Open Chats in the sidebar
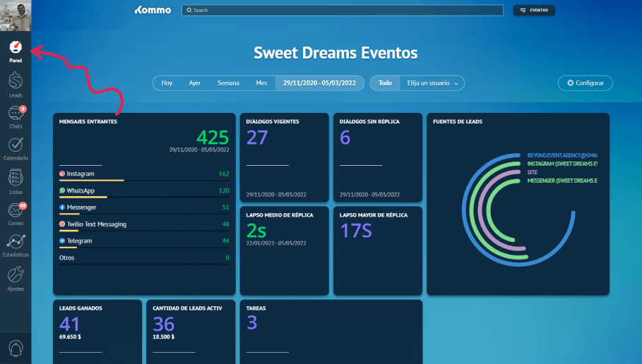The width and height of the screenshot is (642, 364). click(16, 114)
